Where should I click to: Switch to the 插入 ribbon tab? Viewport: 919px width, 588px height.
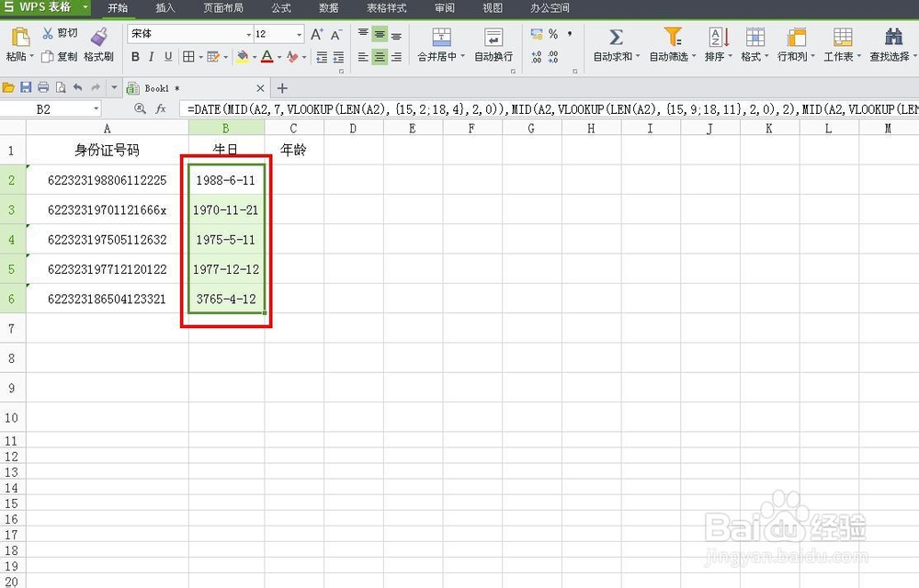tap(165, 7)
